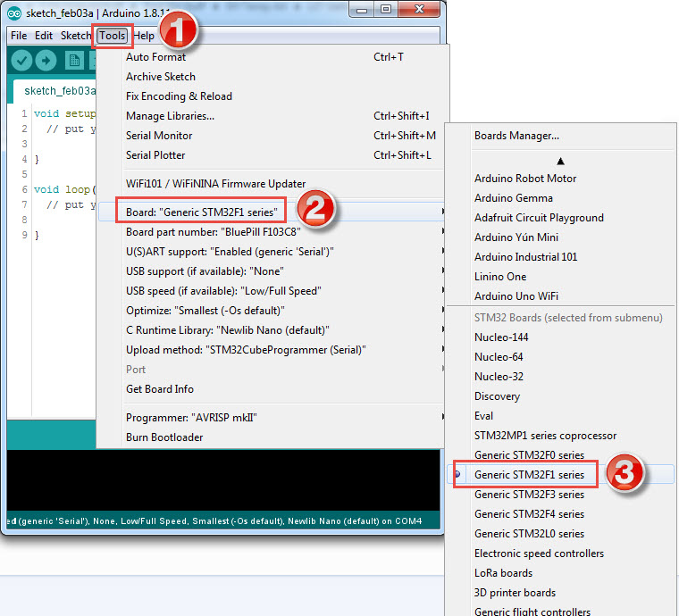Select Arduino Industrial 101 board
The width and height of the screenshot is (679, 616).
click(x=561, y=257)
